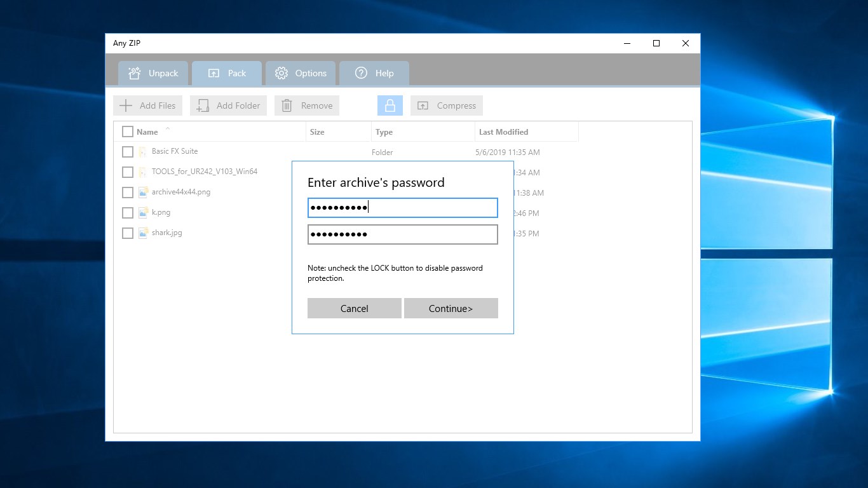This screenshot has height=488, width=868.
Task: Select the archive44x44.png checkbox
Action: 128,193
